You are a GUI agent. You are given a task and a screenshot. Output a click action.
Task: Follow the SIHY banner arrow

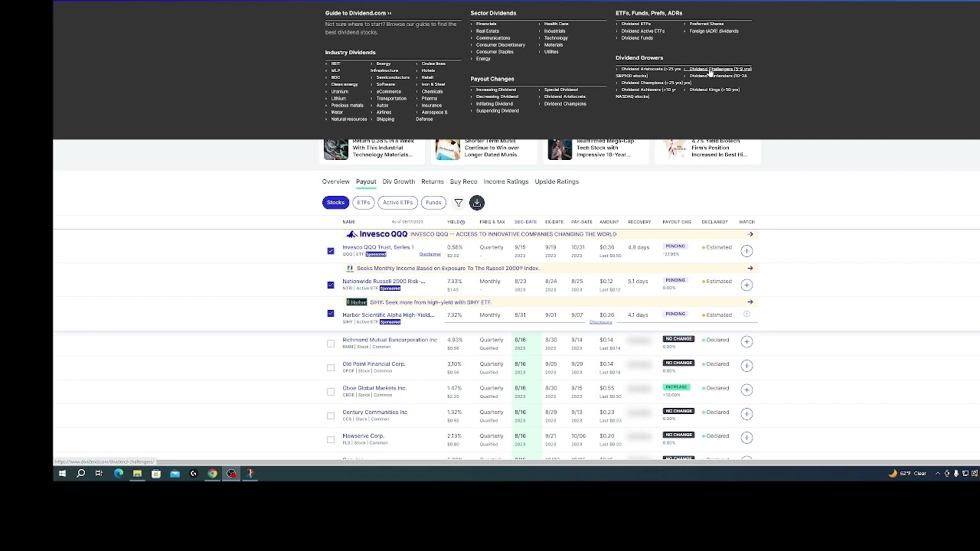point(750,302)
